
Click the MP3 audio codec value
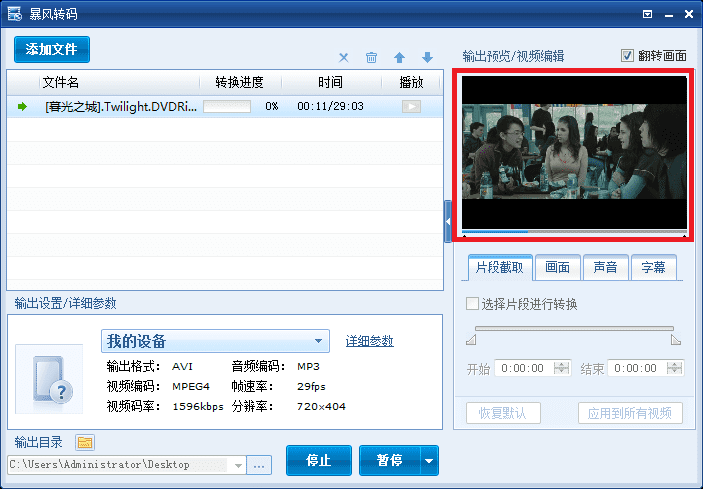[x=308, y=367]
